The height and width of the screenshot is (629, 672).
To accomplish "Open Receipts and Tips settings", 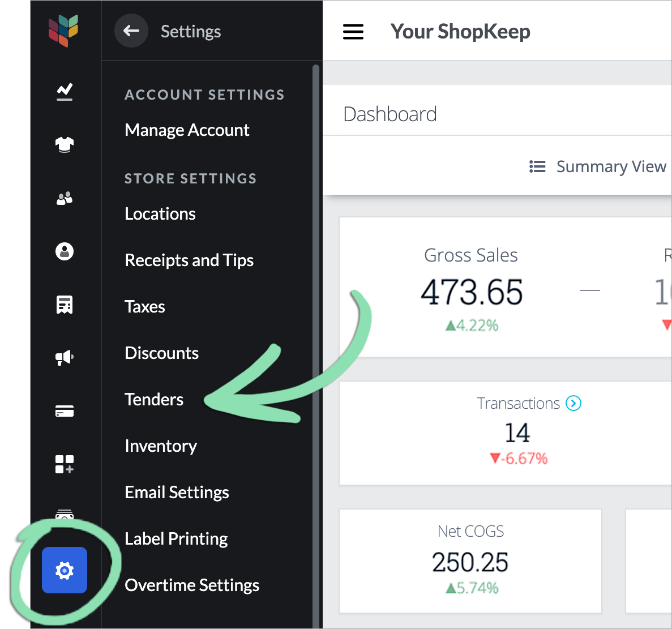I will tap(189, 260).
